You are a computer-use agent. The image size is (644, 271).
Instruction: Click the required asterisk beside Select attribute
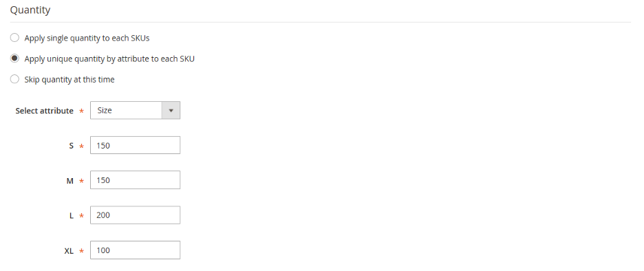[81, 111]
